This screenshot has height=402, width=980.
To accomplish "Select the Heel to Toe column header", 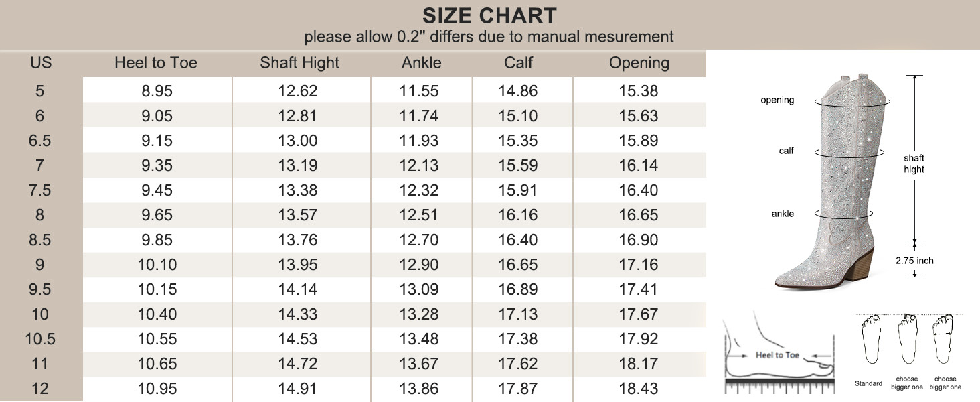I will pyautogui.click(x=156, y=63).
